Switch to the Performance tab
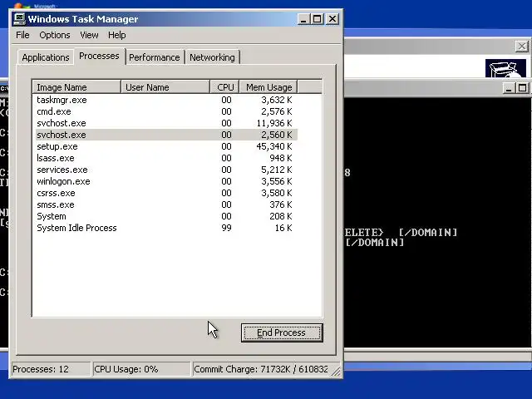Viewport: 532px width, 399px height. [155, 57]
